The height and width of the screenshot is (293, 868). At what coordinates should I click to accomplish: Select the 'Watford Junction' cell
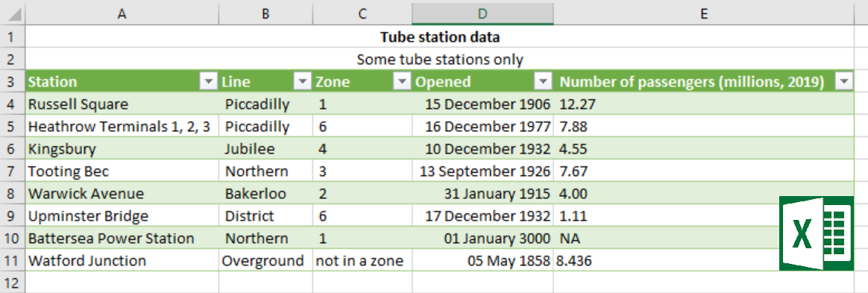[122, 260]
